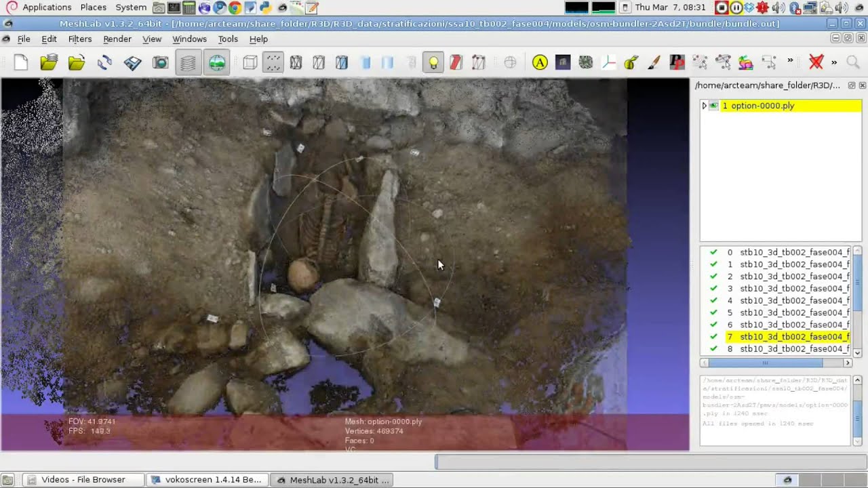Open the Filters menu

[80, 39]
